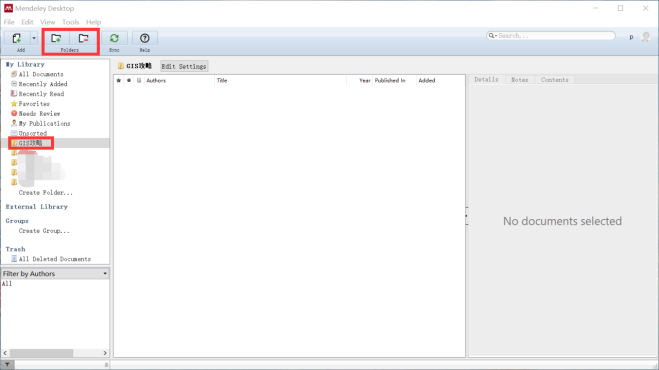
Task: Sort by the favorite star column
Action: [119, 80]
